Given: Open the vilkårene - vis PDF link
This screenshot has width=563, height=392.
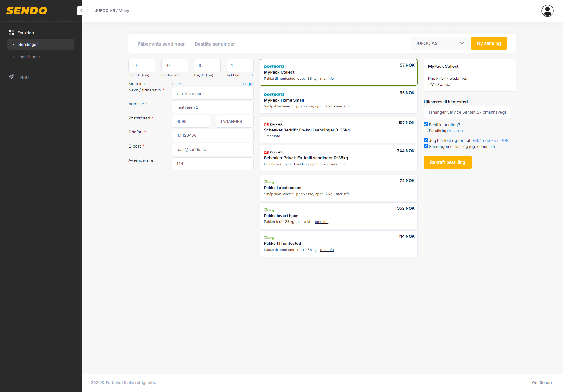Looking at the screenshot, I should coord(491,140).
